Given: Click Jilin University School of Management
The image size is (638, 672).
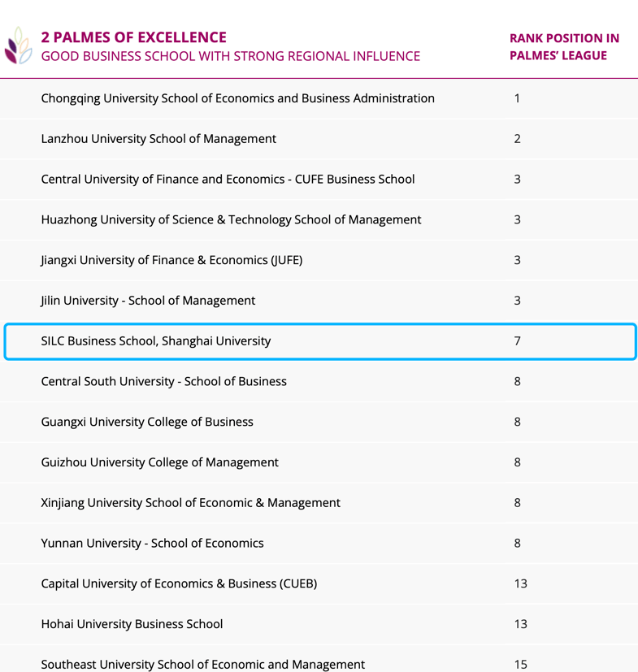Looking at the screenshot, I should tap(148, 301).
